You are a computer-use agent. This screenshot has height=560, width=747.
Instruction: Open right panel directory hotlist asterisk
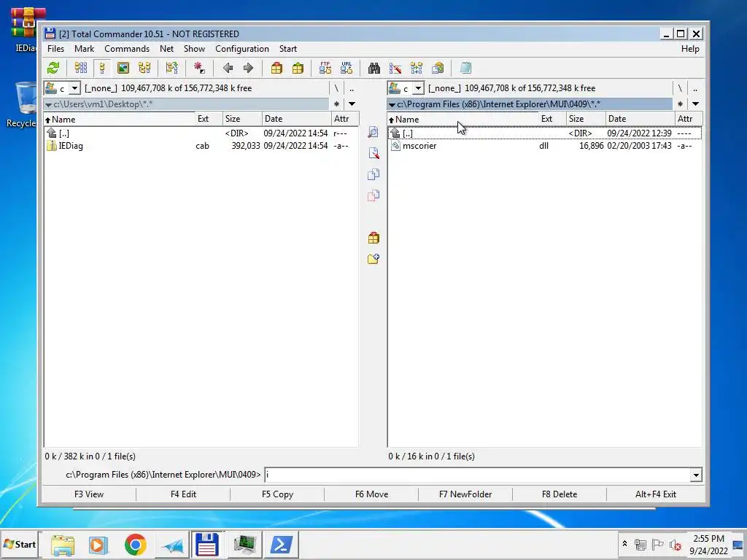coord(680,104)
